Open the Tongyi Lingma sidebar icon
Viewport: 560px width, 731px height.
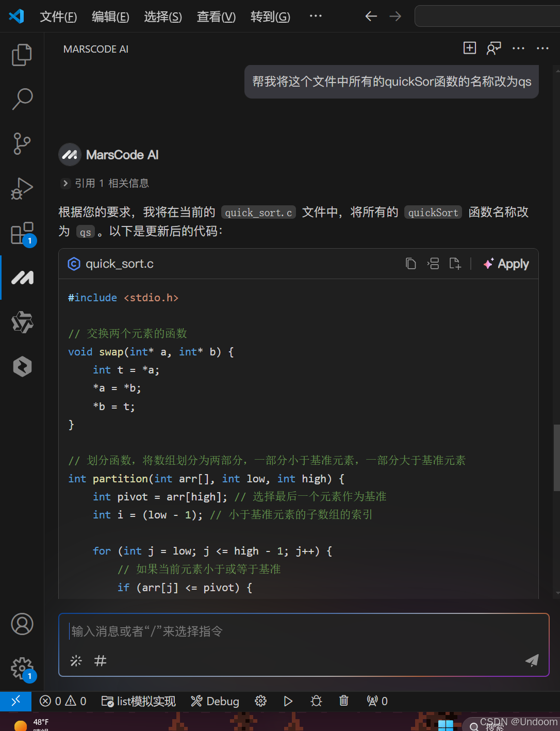tap(22, 322)
